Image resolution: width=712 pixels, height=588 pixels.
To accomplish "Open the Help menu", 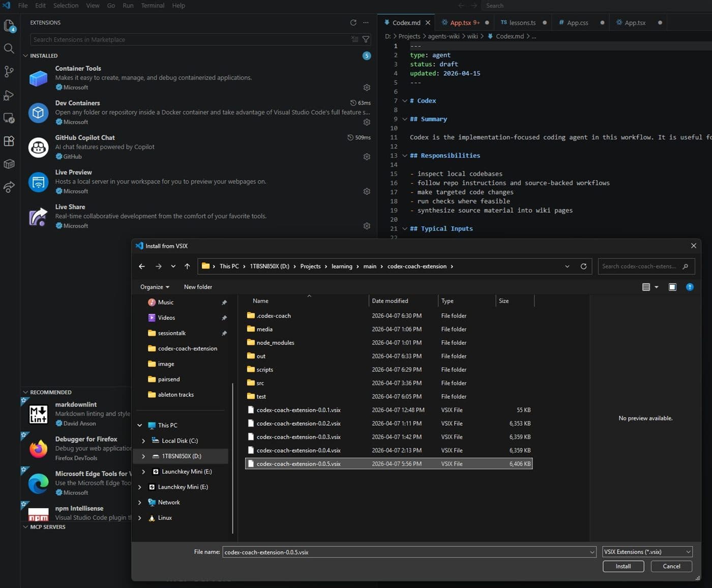I will (179, 6).
